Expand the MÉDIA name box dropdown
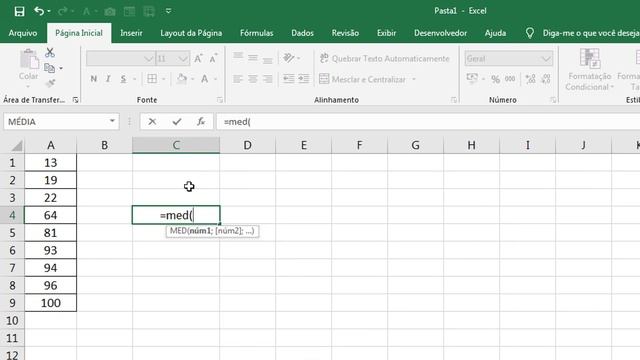 [x=112, y=121]
